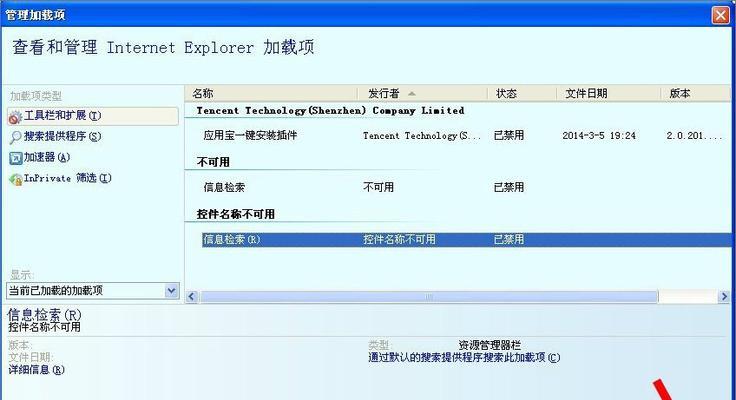This screenshot has width=736, height=400.
Task: Click the 控件名称不可用 publisher in selected row
Action: tap(399, 239)
